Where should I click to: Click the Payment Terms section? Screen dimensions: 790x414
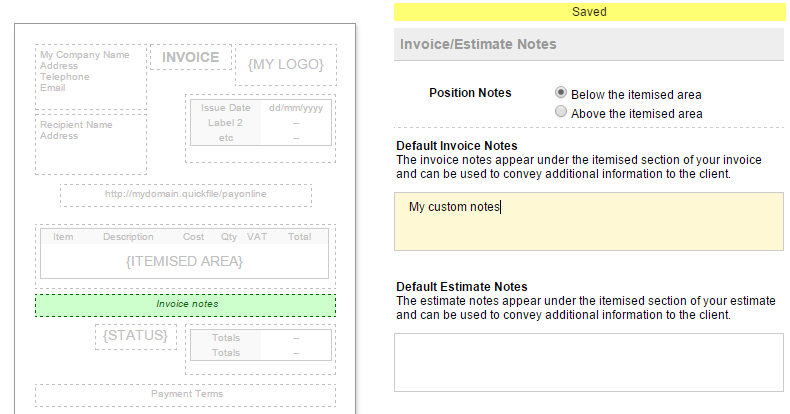coord(185,394)
